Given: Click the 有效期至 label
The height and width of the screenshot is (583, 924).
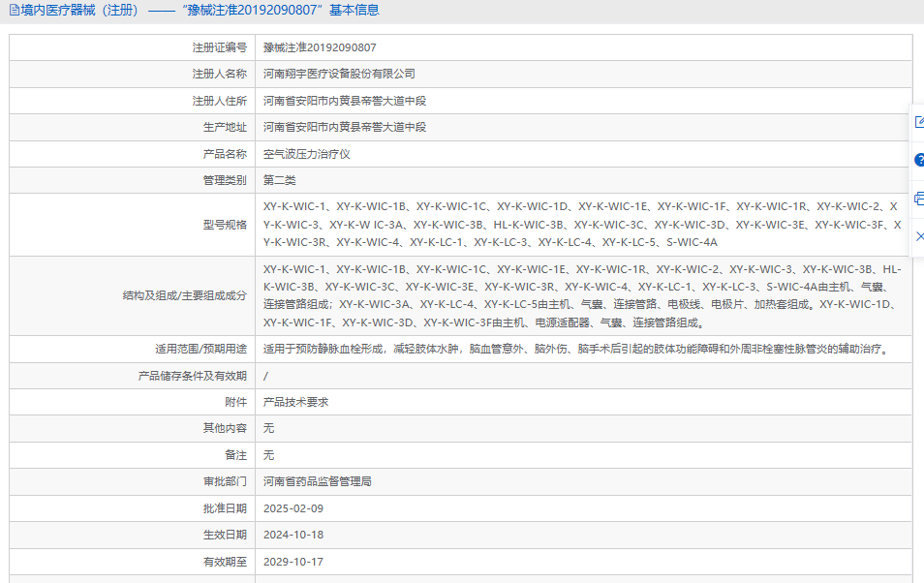Looking at the screenshot, I should (x=225, y=562).
